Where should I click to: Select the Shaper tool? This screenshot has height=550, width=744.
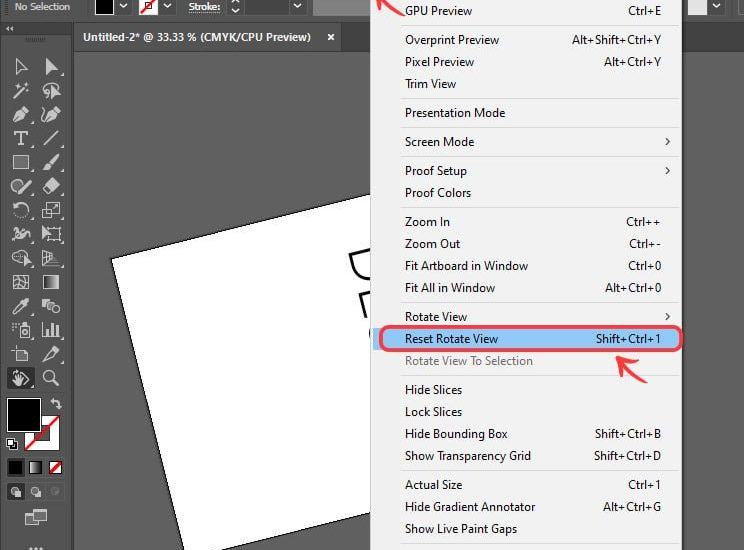tap(21, 186)
